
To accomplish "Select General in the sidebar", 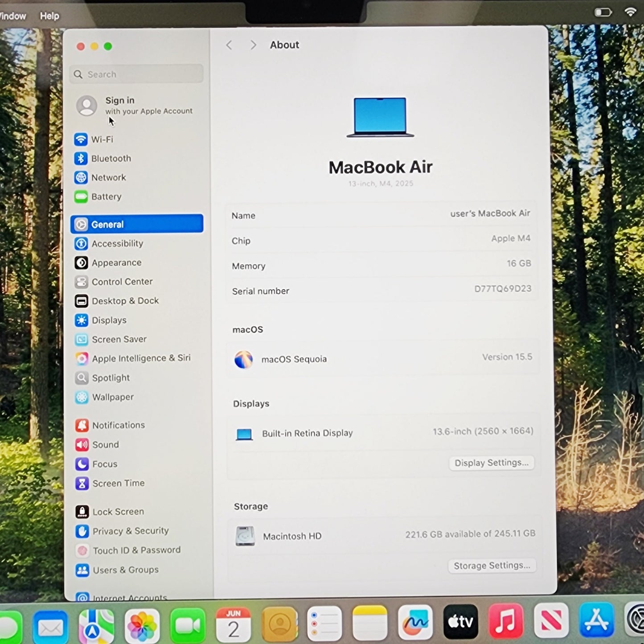I will [137, 224].
